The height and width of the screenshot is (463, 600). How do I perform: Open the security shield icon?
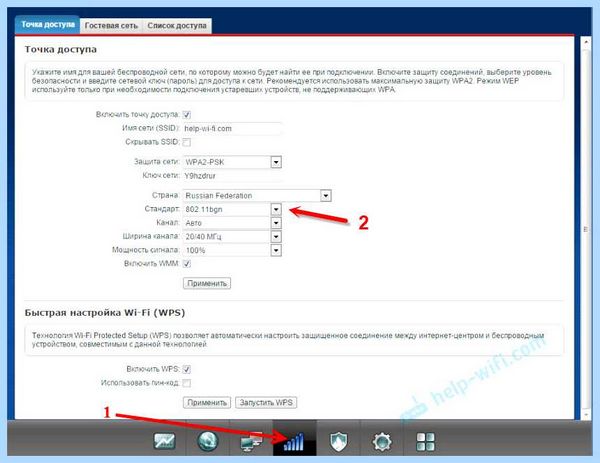click(339, 441)
